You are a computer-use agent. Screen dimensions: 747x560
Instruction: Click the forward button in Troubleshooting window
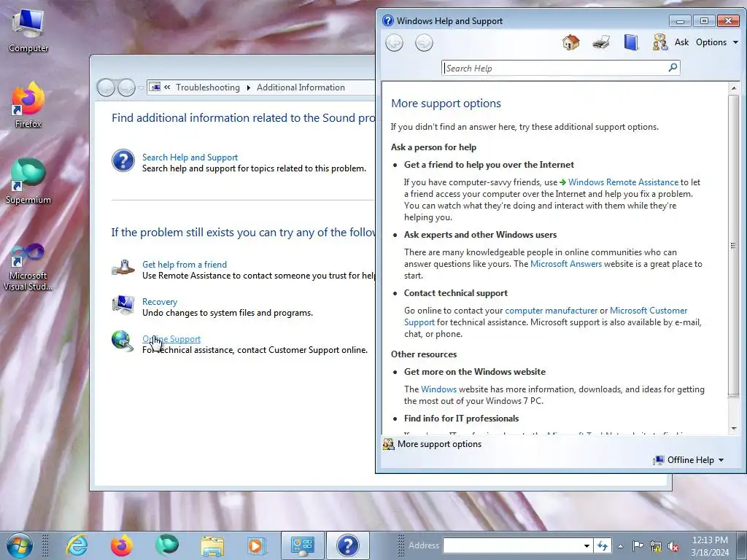(126, 87)
